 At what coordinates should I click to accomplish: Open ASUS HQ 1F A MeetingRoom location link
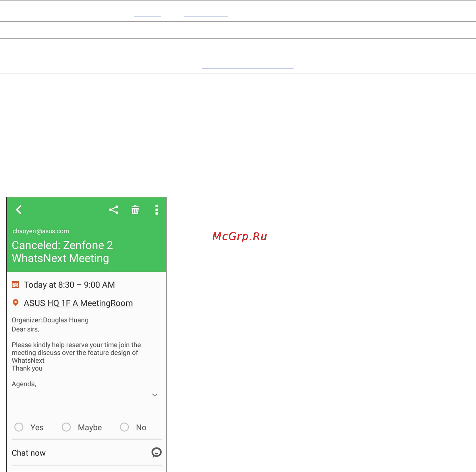tap(78, 303)
